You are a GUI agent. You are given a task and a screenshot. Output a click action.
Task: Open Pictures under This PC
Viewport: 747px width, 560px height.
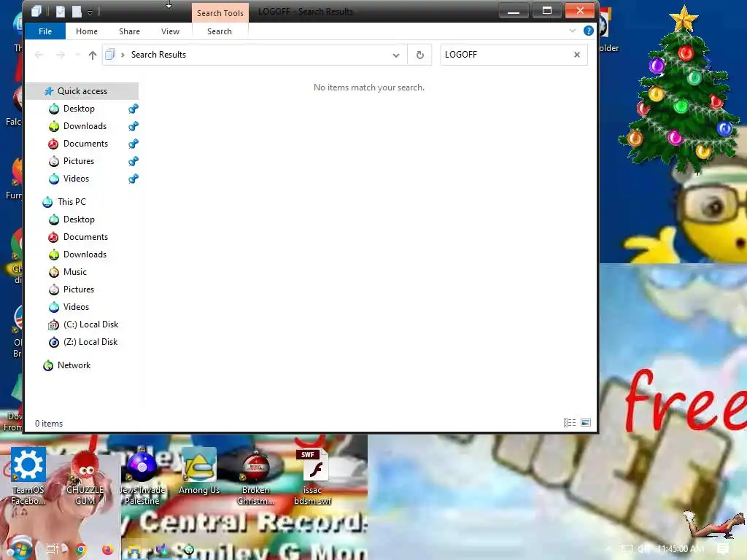(x=79, y=289)
